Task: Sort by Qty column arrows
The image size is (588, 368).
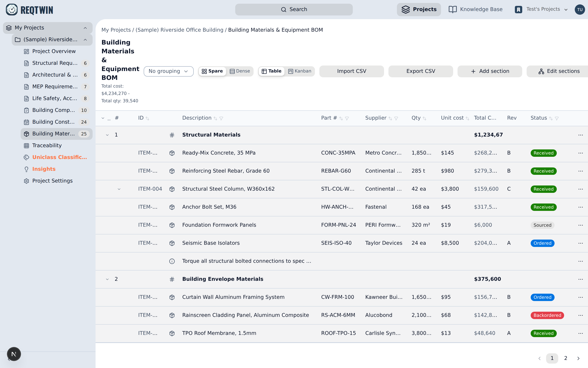Action: (x=424, y=118)
